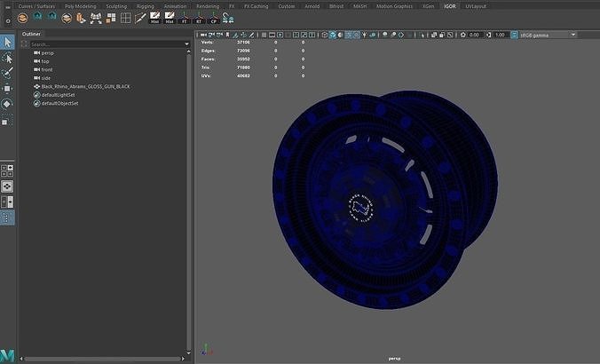Open Rigging shelf tab
The height and width of the screenshot is (364, 600).
[145, 6]
